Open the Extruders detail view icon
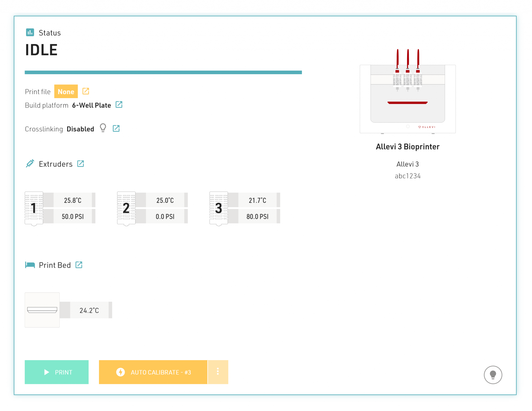The width and height of the screenshot is (532, 411). point(81,164)
